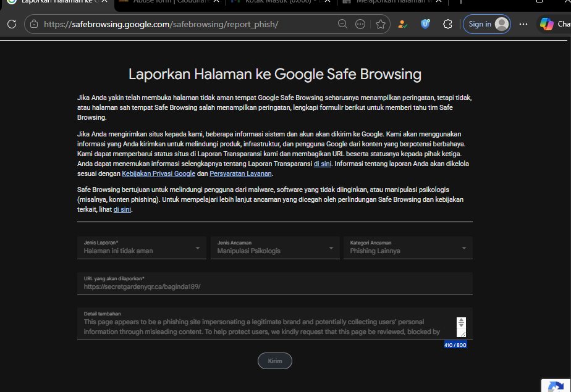Close the Laporkan Halaman tab
Image resolution: width=571 pixels, height=392 pixels.
[104, 1]
